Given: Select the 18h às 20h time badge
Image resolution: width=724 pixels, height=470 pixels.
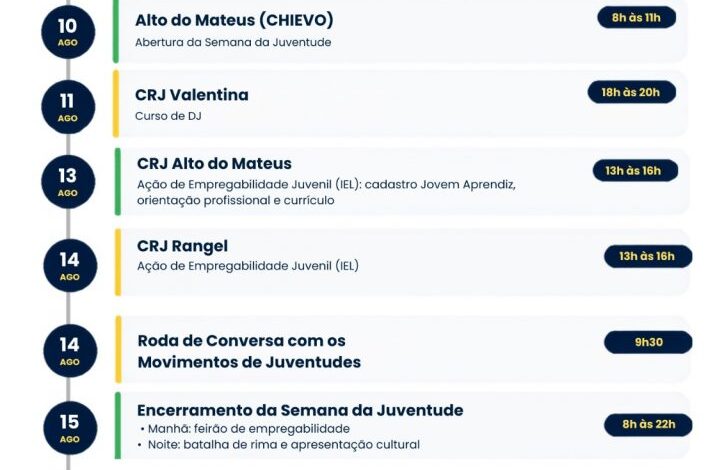Looking at the screenshot, I should (x=631, y=92).
